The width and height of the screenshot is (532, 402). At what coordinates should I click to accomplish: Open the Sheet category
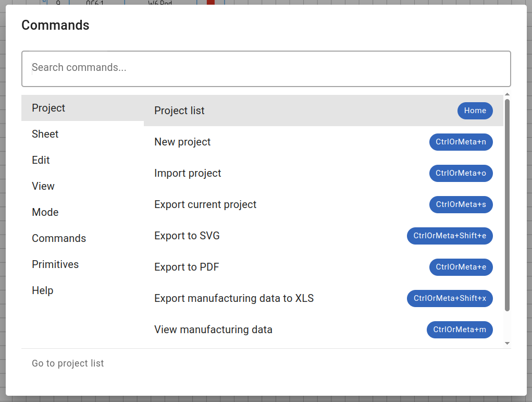point(45,134)
